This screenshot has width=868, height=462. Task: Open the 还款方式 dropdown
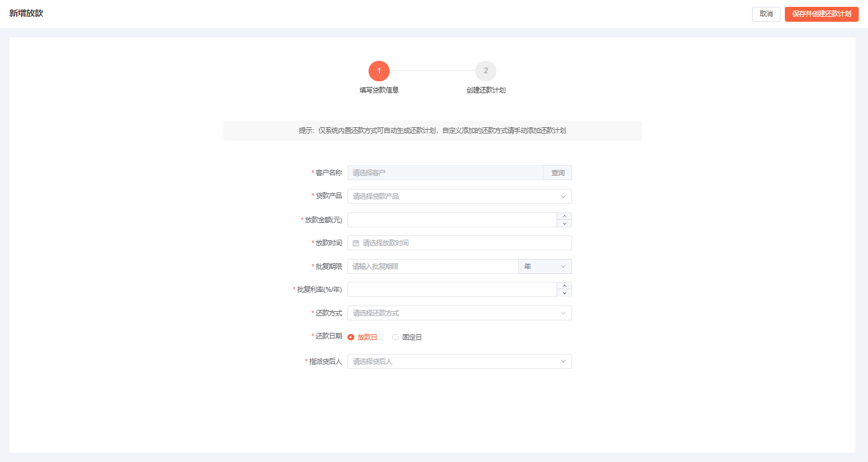[459, 313]
